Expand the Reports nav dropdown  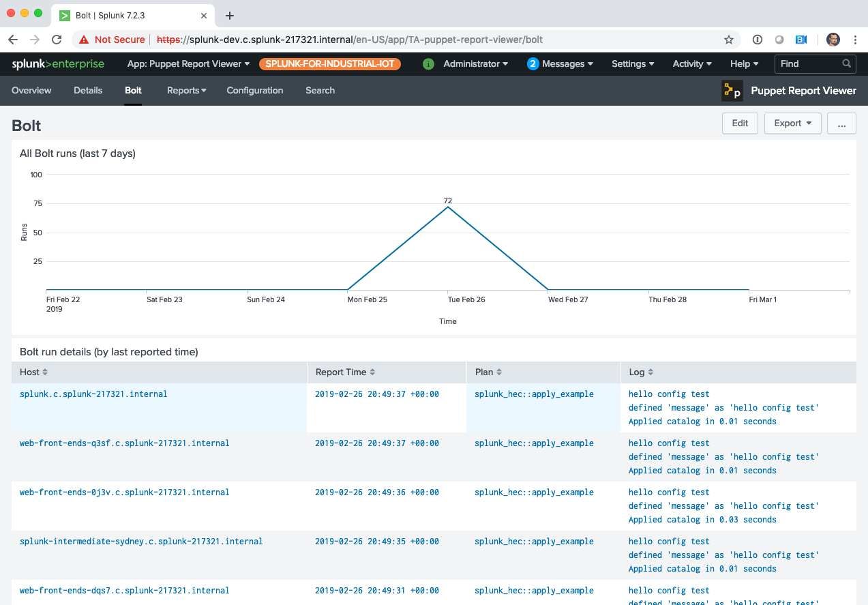pos(187,90)
